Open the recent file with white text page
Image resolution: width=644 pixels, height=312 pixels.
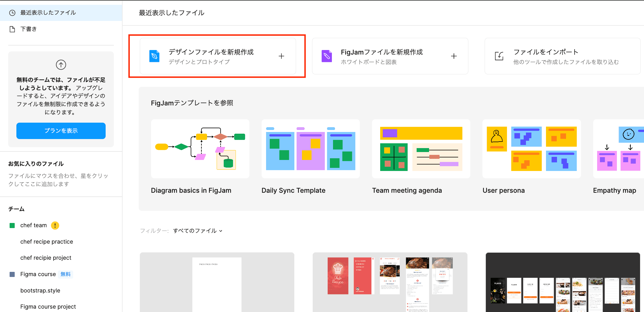(x=217, y=282)
